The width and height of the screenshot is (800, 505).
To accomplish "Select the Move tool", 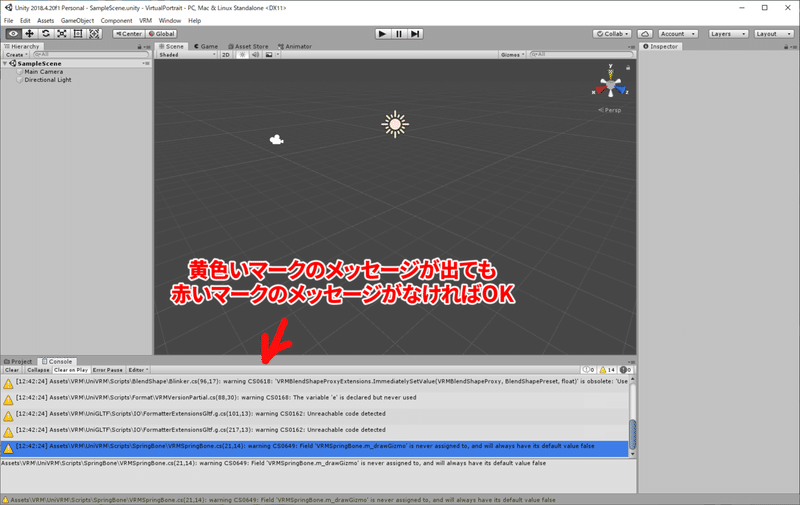I will tap(30, 34).
